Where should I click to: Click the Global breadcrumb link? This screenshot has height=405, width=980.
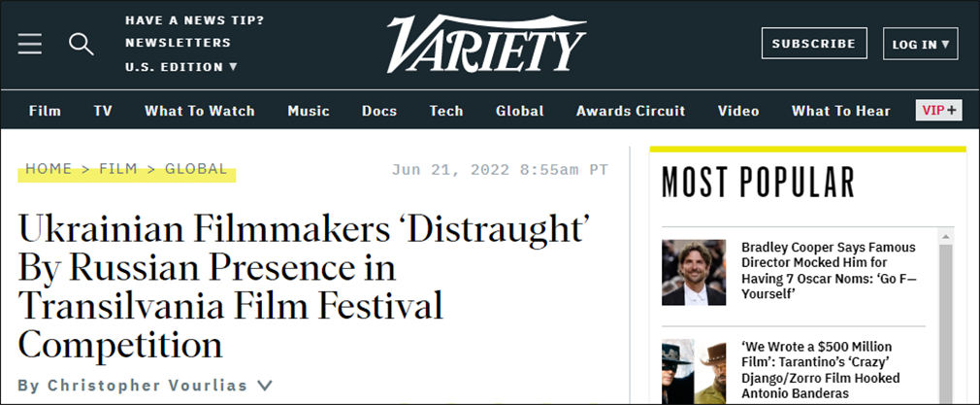(196, 169)
